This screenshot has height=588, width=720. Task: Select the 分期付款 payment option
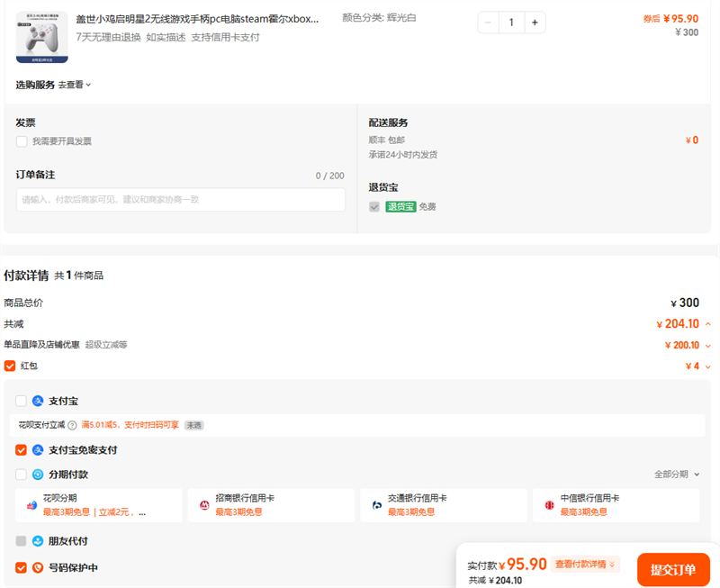(x=22, y=475)
